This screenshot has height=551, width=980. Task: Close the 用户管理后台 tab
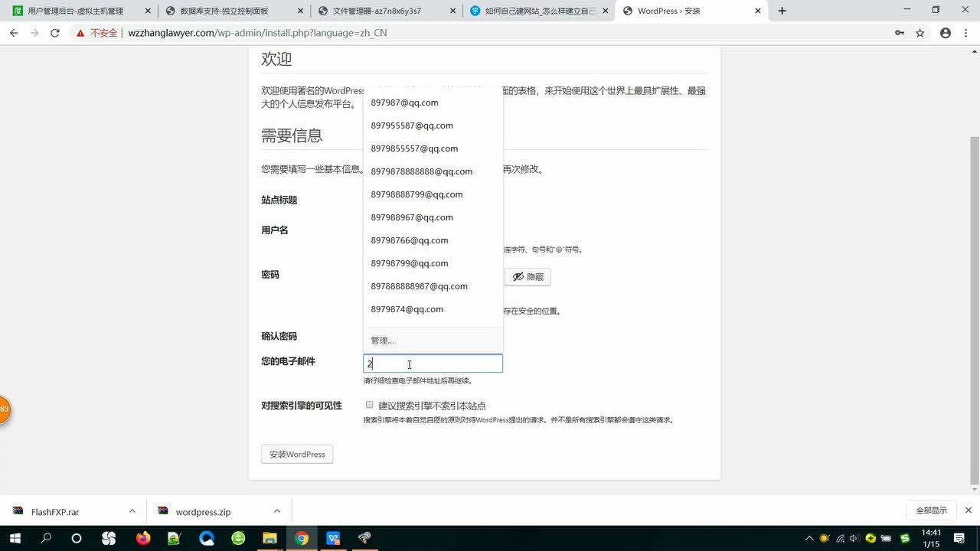(x=147, y=11)
